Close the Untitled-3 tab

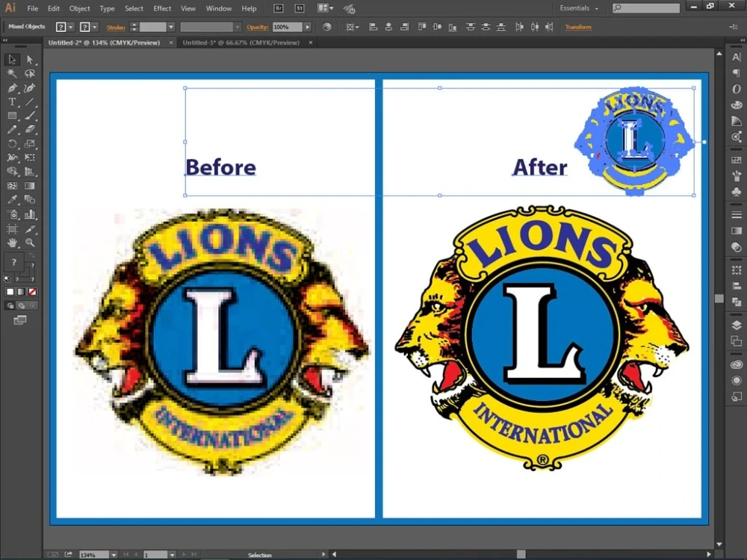pyautogui.click(x=311, y=43)
